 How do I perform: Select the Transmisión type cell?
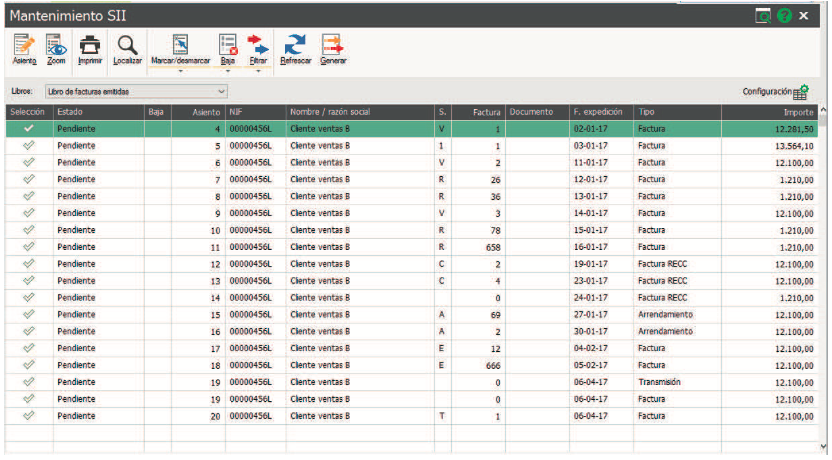(677, 382)
